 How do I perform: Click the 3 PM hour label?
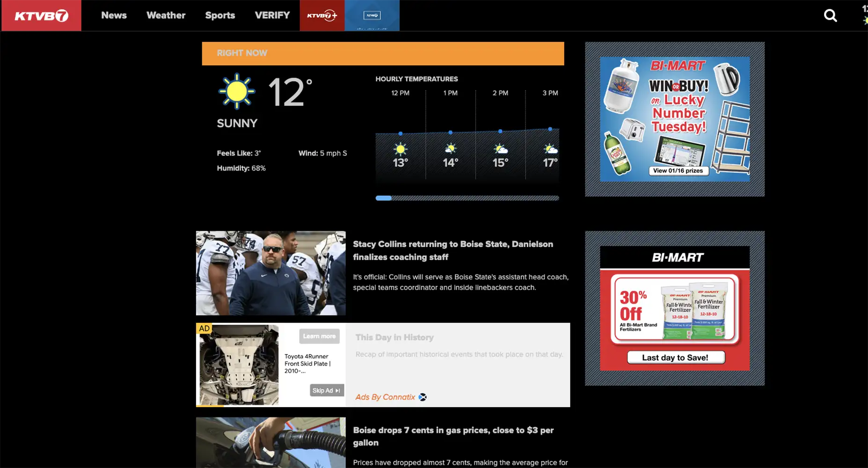tap(550, 93)
